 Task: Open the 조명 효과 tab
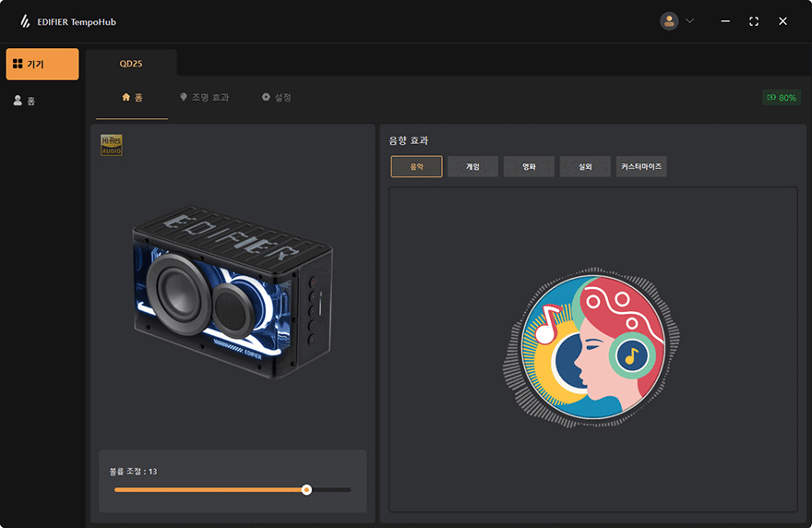[x=204, y=98]
